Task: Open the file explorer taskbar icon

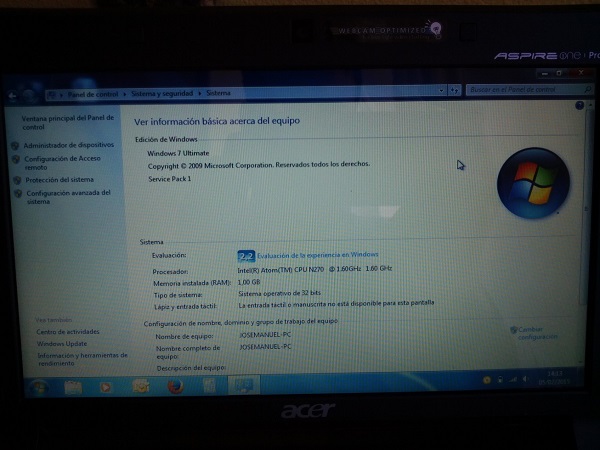Action: (x=73, y=387)
